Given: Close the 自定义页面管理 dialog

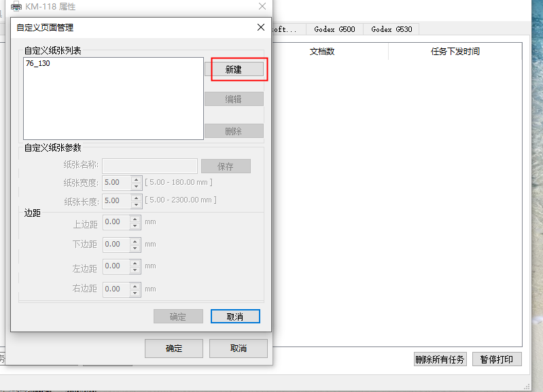Looking at the screenshot, I should [x=260, y=27].
